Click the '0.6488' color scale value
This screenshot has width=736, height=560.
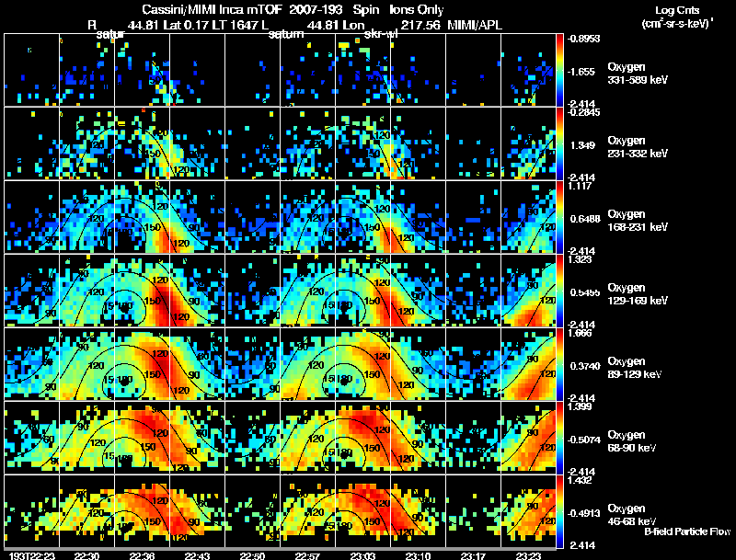coord(585,219)
